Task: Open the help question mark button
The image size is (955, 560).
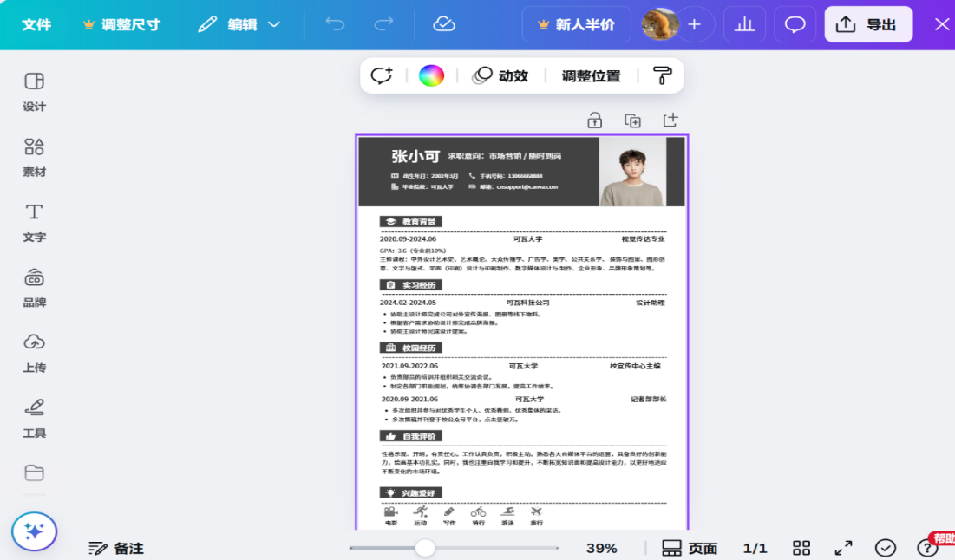Action: [x=927, y=549]
